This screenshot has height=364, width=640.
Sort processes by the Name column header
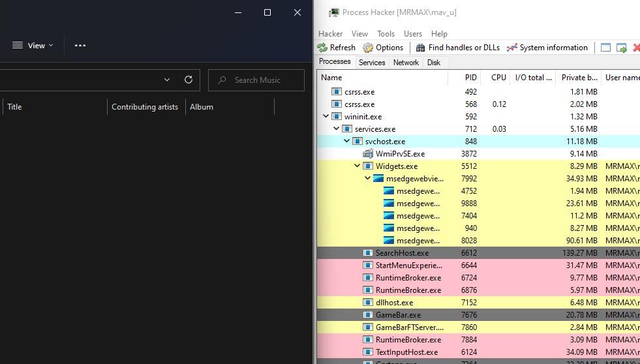click(382, 78)
